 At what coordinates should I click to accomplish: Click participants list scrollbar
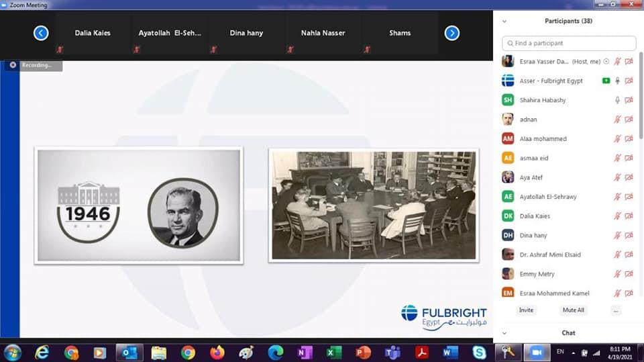click(641, 95)
